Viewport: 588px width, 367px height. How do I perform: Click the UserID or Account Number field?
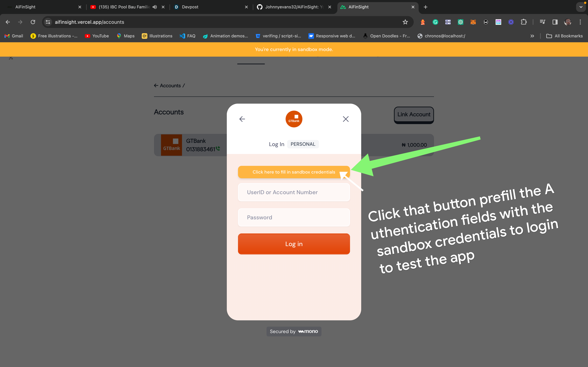coord(293,192)
